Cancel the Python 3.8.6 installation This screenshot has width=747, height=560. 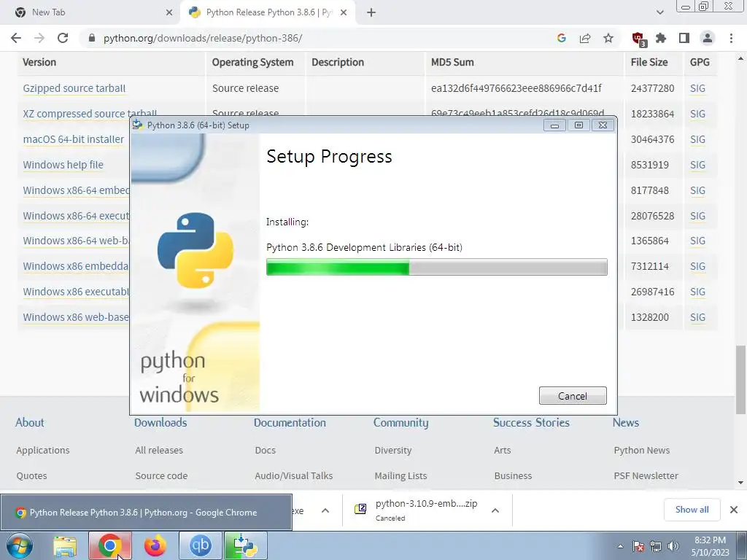(x=573, y=396)
